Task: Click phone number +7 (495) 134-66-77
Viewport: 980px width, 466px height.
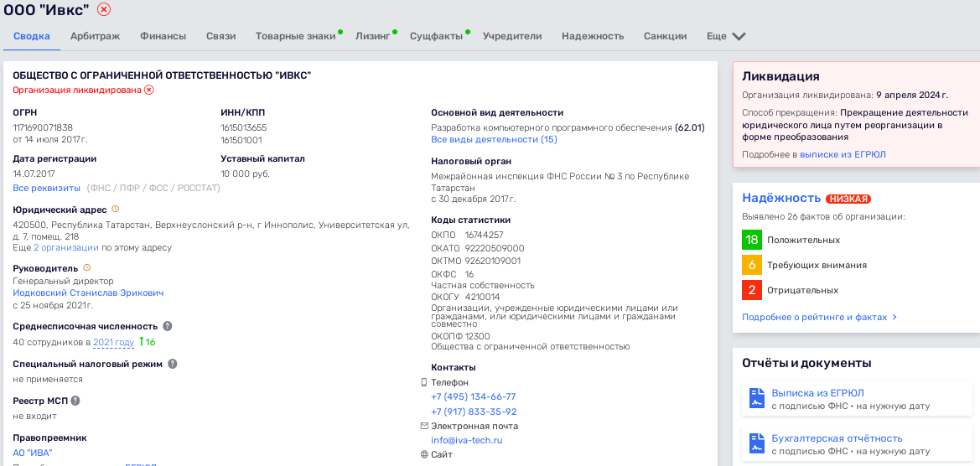Action: click(x=473, y=396)
